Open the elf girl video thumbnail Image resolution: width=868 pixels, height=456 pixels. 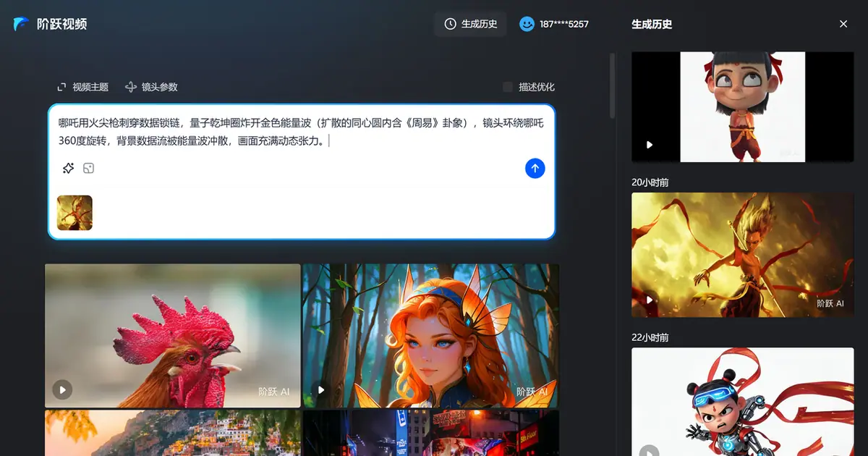click(x=431, y=335)
